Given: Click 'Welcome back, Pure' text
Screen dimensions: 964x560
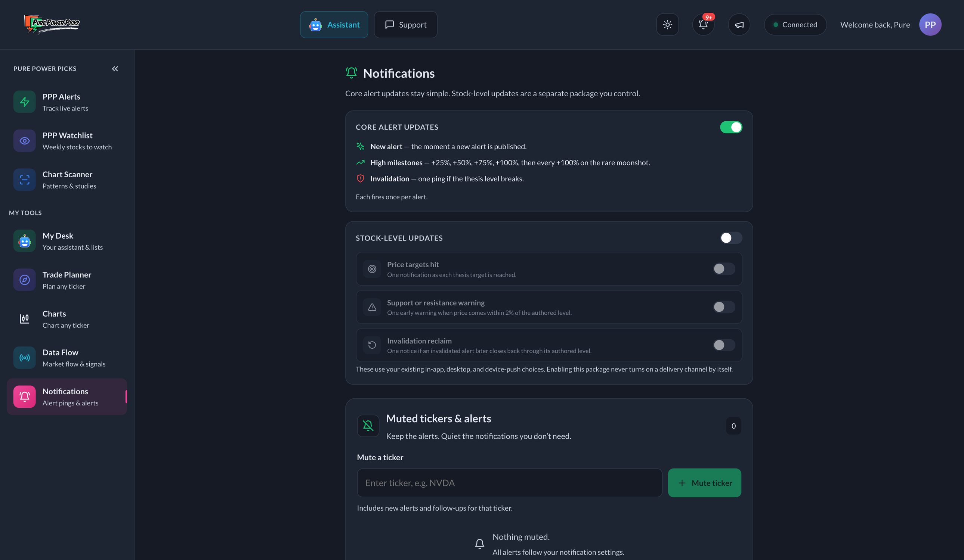Looking at the screenshot, I should point(875,25).
